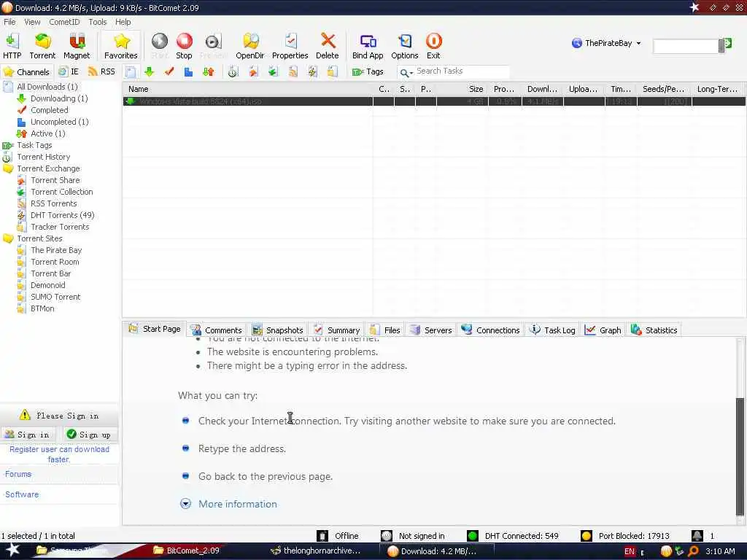The width and height of the screenshot is (747, 560).
Task: Switch to the Connections tab
Action: 491,330
